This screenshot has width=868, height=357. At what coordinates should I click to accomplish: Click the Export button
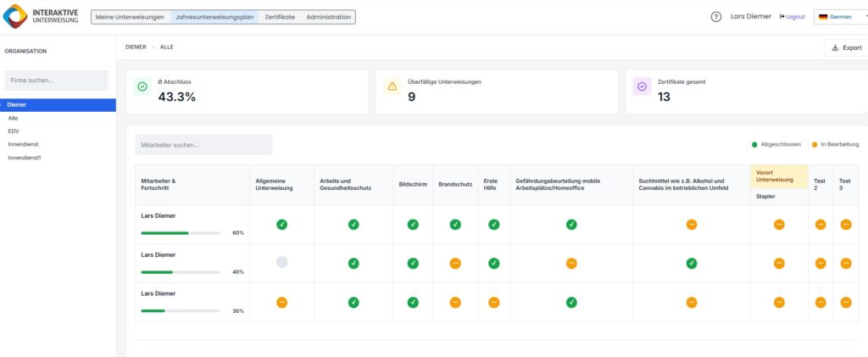pyautogui.click(x=846, y=48)
